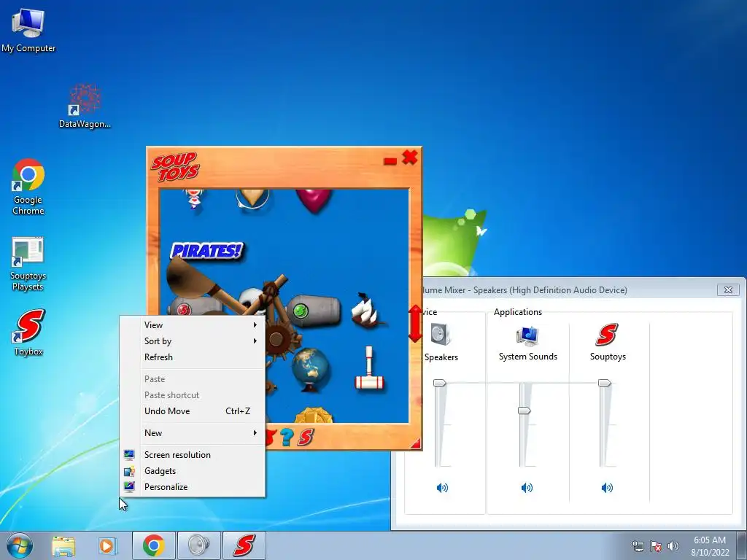Open the Sort by submenu
Image resolution: width=747 pixels, height=560 pixels.
pos(193,341)
